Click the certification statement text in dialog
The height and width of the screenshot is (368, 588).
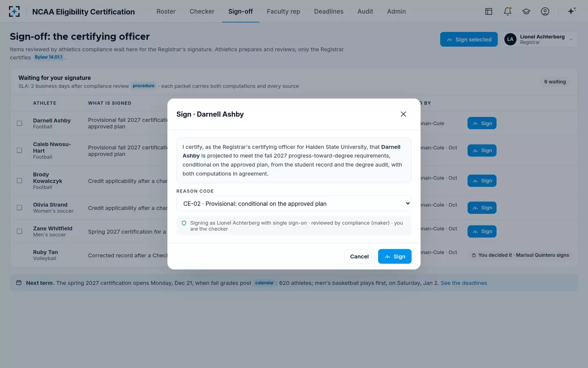(294, 160)
